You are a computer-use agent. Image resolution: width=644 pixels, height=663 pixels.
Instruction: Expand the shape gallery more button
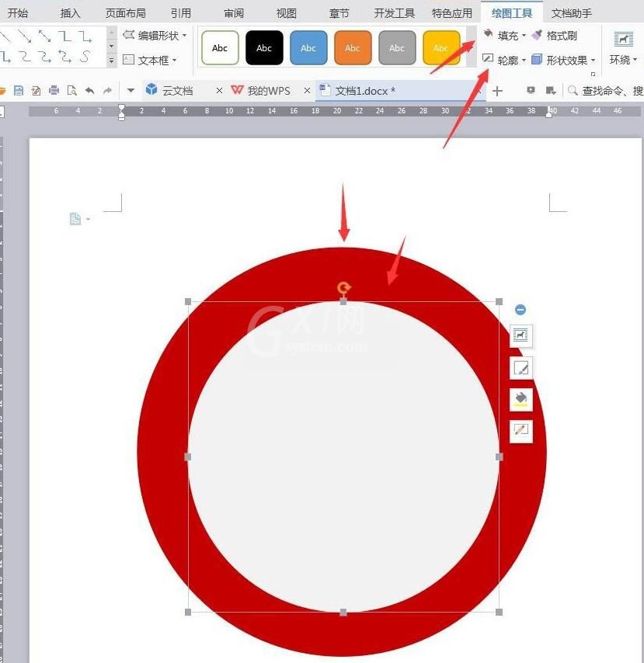point(111,61)
